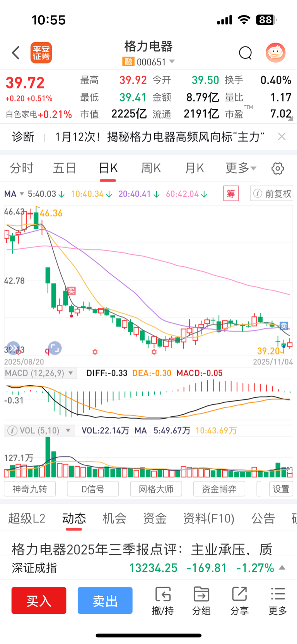
Task: Tap the DIFF:-0.33 readout
Action: [107, 373]
